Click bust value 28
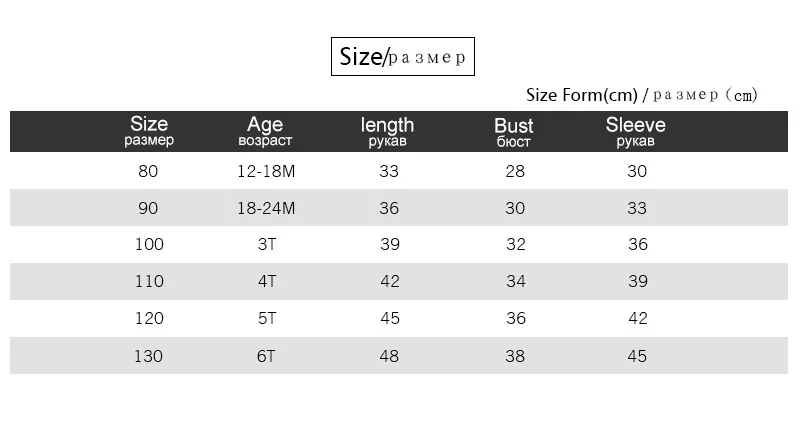800x430 pixels. [x=514, y=171]
